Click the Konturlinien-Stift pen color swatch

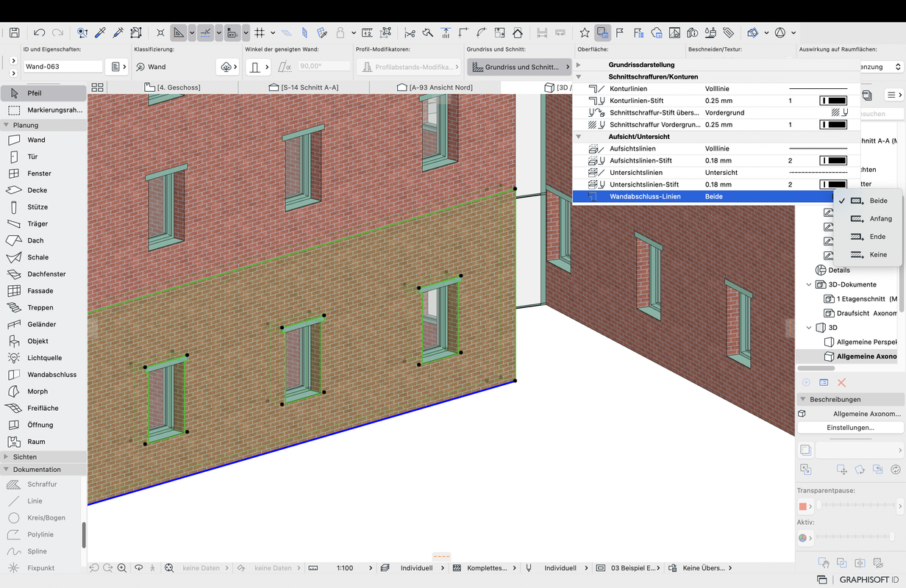(832, 101)
